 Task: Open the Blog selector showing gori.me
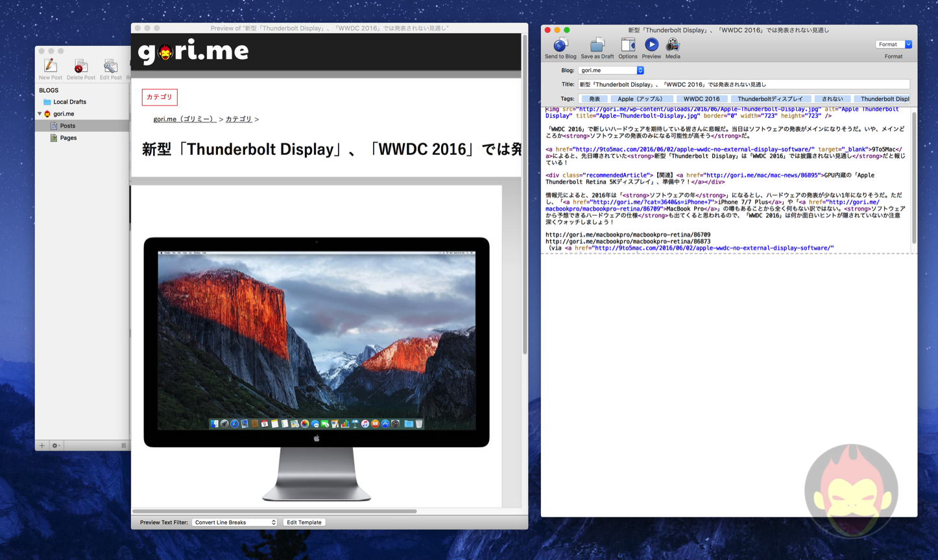pyautogui.click(x=610, y=70)
